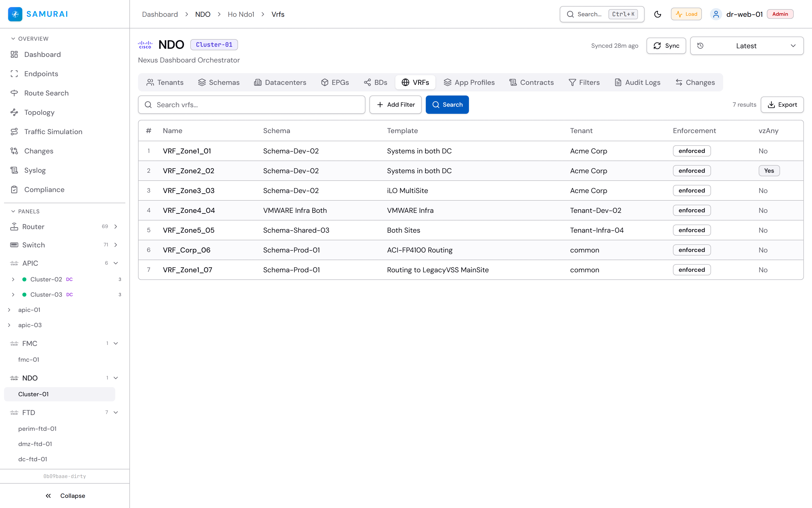Open fmc-01 device entry
812x508 pixels.
point(28,359)
